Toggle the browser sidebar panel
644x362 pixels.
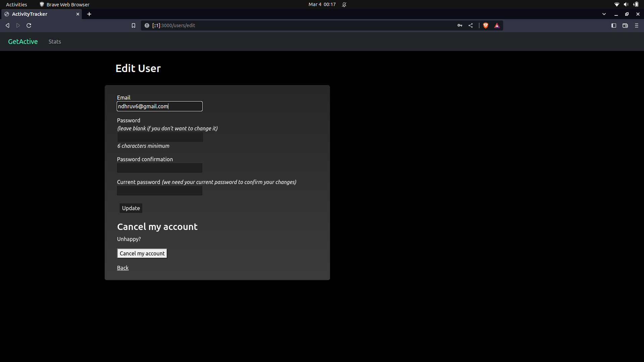pos(613,25)
